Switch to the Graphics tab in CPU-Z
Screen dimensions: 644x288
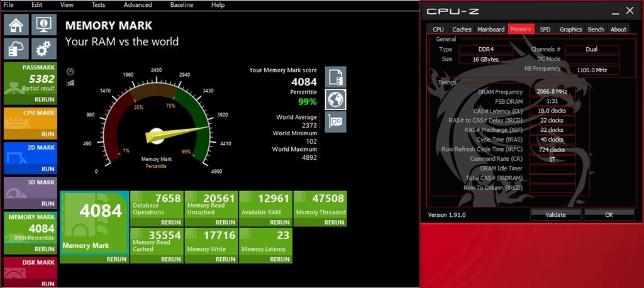click(x=570, y=29)
